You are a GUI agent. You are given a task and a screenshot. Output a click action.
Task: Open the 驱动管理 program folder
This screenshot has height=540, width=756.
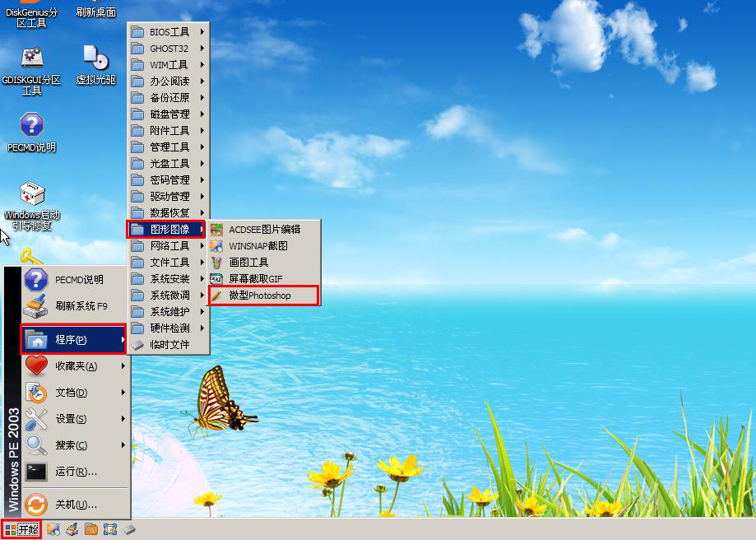169,196
